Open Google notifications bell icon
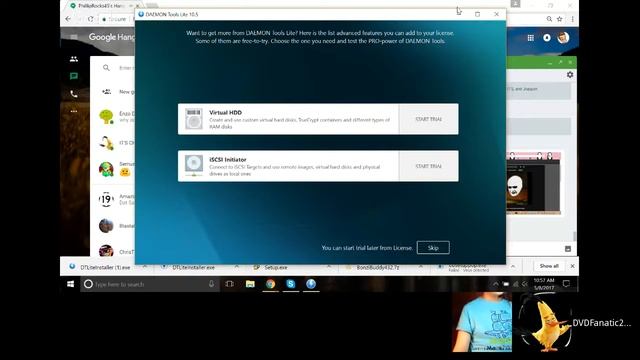The image size is (640, 360). point(547,38)
